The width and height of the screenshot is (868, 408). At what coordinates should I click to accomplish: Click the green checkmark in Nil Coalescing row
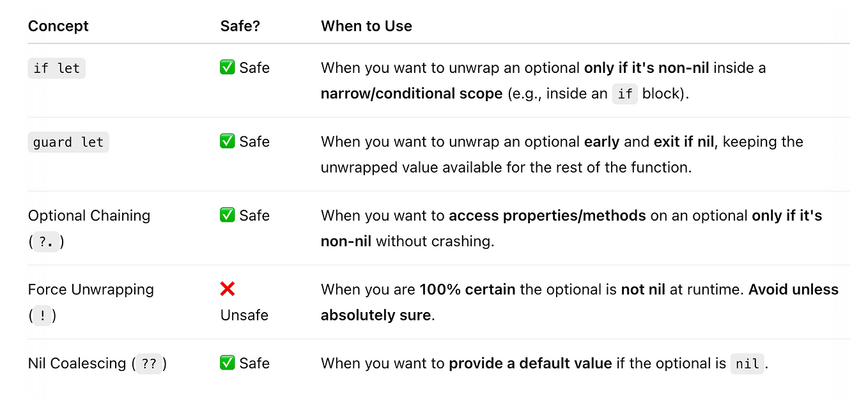(x=228, y=363)
